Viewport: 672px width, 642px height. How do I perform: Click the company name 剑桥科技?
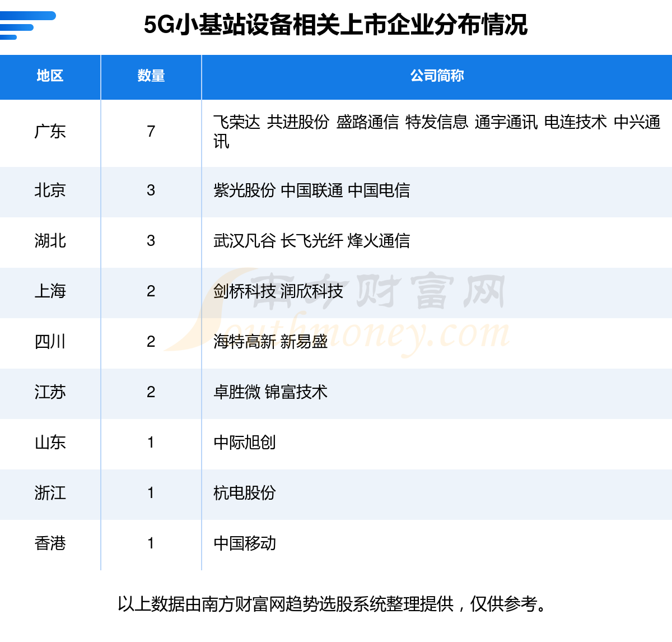[244, 291]
